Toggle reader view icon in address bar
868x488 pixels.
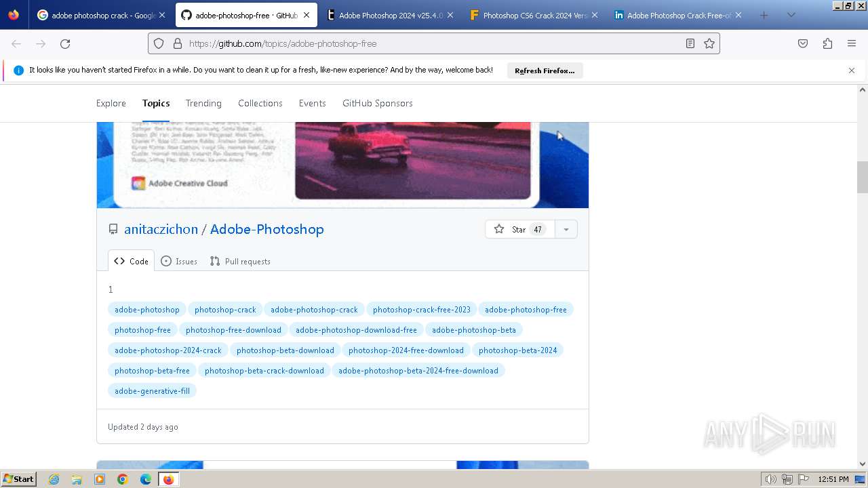(x=690, y=43)
